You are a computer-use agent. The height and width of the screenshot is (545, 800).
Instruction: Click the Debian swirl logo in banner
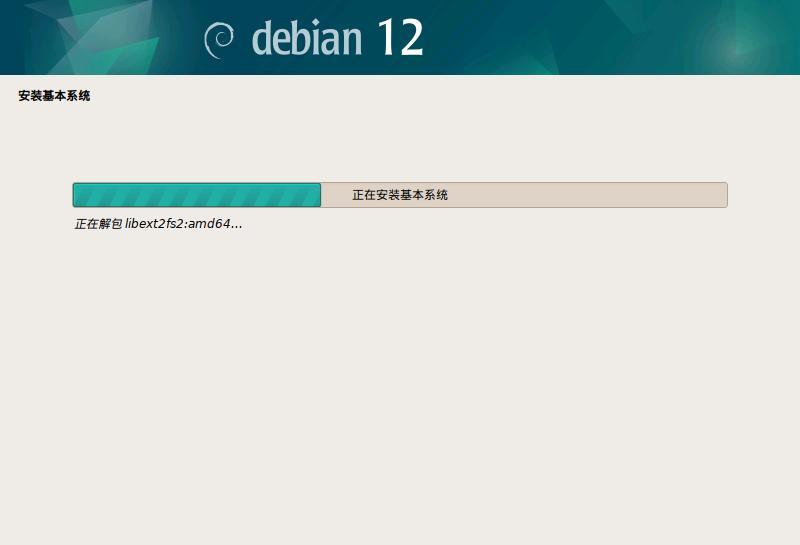pos(219,40)
